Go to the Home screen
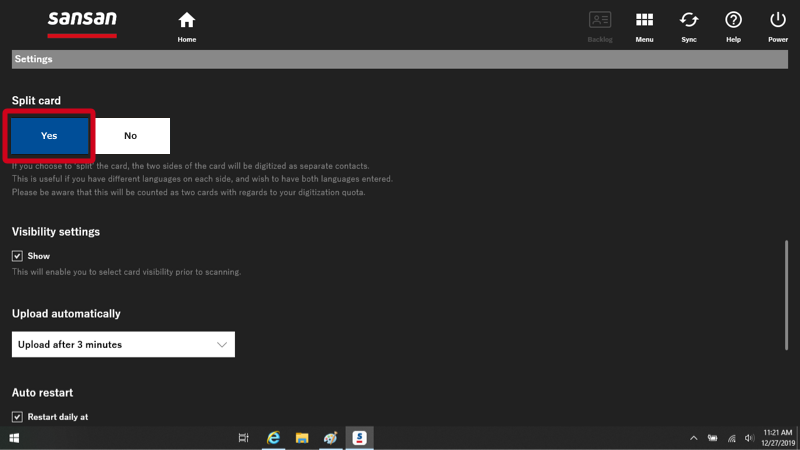This screenshot has width=800, height=450. (x=186, y=25)
